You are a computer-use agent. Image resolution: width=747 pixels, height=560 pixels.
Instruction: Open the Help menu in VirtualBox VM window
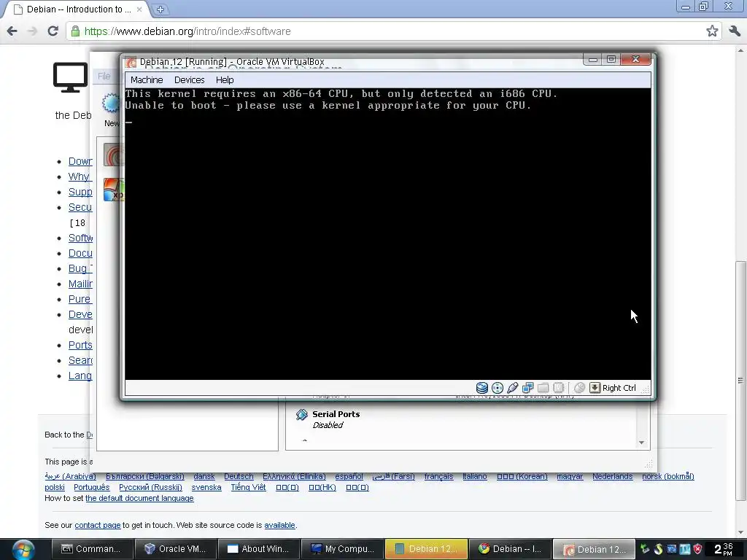pos(225,80)
